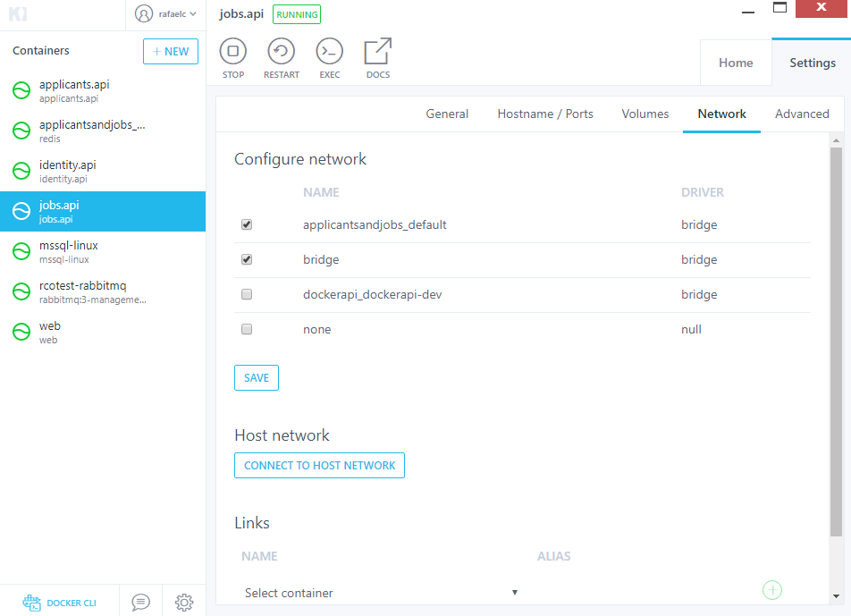851x616 pixels.
Task: Minimize the Kitematic window
Action: (x=748, y=12)
